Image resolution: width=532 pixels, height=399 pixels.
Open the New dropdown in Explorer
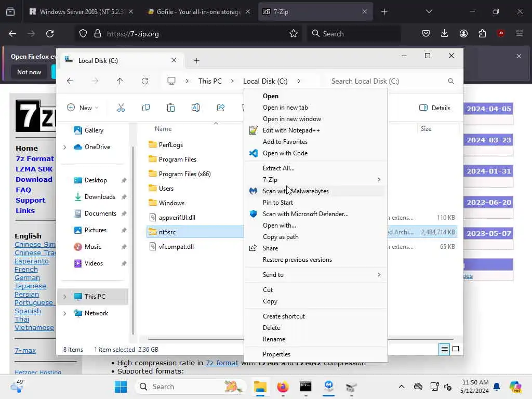pos(83,108)
